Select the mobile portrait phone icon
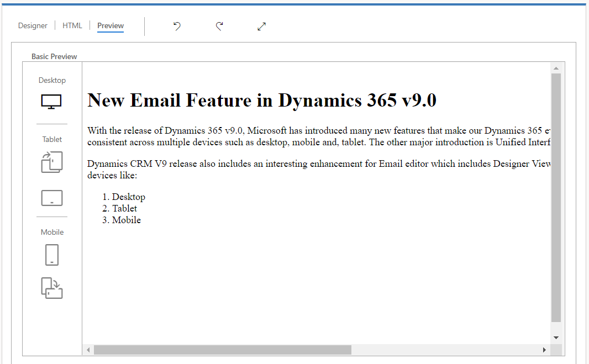 click(51, 255)
